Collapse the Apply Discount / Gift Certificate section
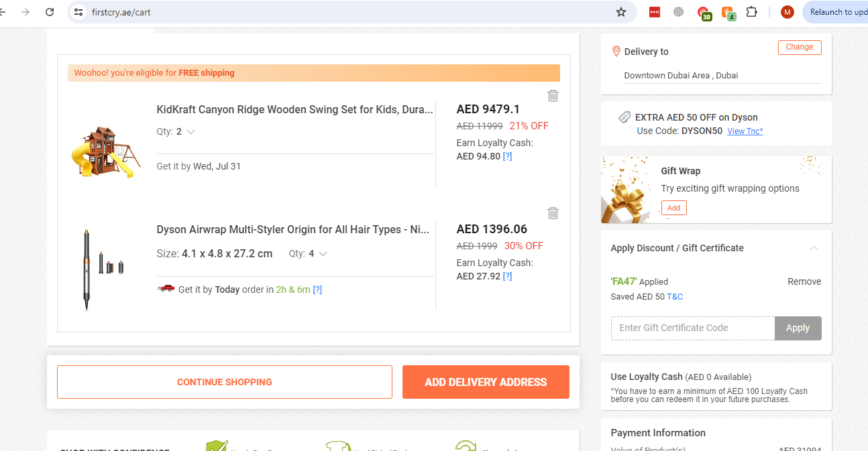Image resolution: width=868 pixels, height=451 pixels. click(x=814, y=248)
